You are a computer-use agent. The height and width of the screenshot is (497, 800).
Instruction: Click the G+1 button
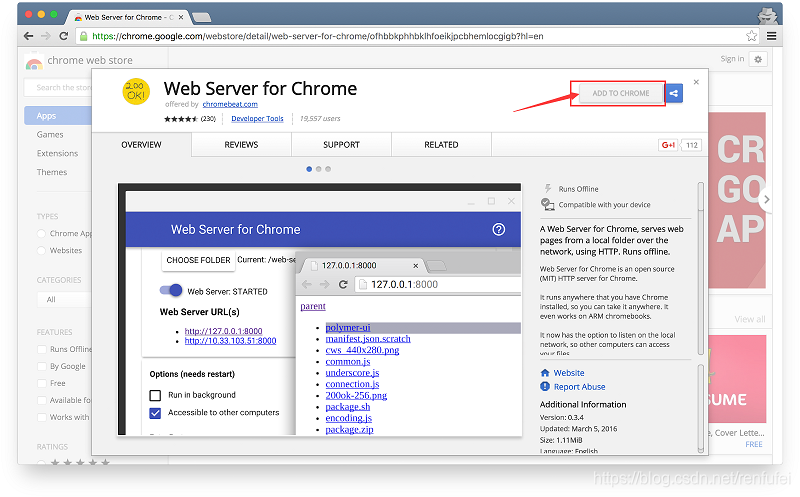[x=668, y=145]
